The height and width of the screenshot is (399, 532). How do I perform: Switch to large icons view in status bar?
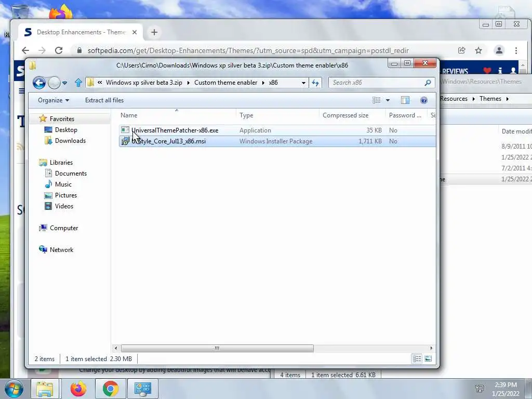[x=428, y=358]
